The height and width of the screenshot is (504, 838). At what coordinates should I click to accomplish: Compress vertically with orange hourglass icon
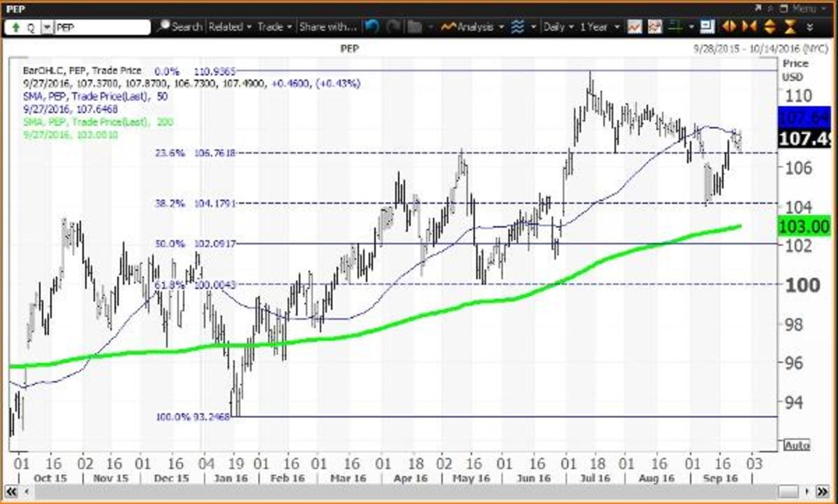[x=789, y=27]
